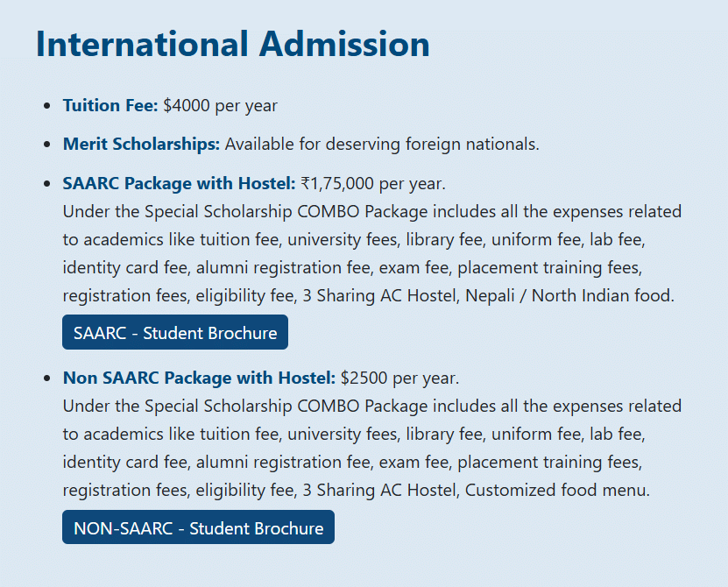Click the bullet point beside Merit Scholarships
This screenshot has width=728, height=587.
[46, 145]
